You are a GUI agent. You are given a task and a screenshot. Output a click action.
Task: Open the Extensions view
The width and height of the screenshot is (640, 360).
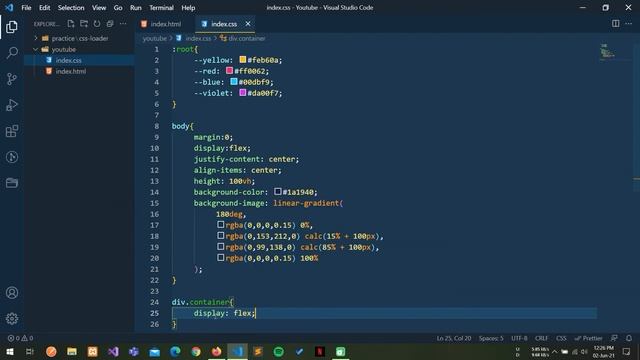click(x=12, y=131)
